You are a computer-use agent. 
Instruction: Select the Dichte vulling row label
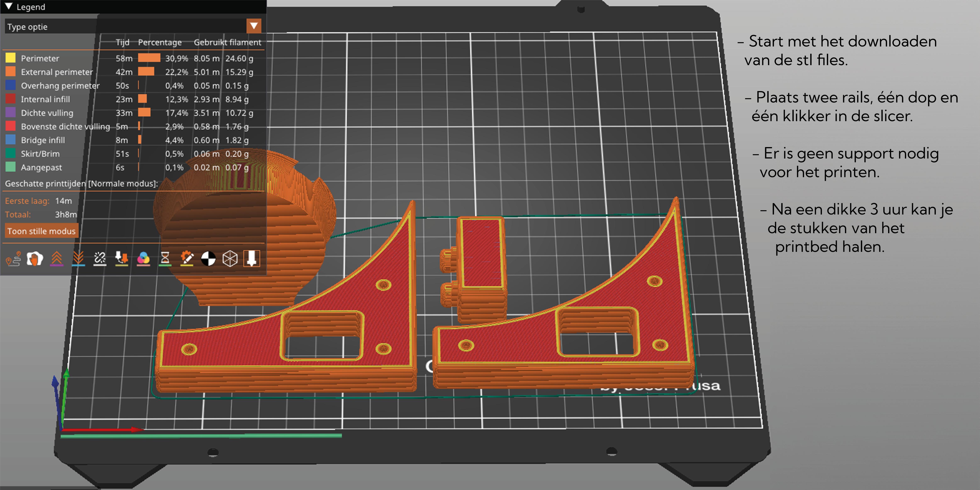click(47, 113)
